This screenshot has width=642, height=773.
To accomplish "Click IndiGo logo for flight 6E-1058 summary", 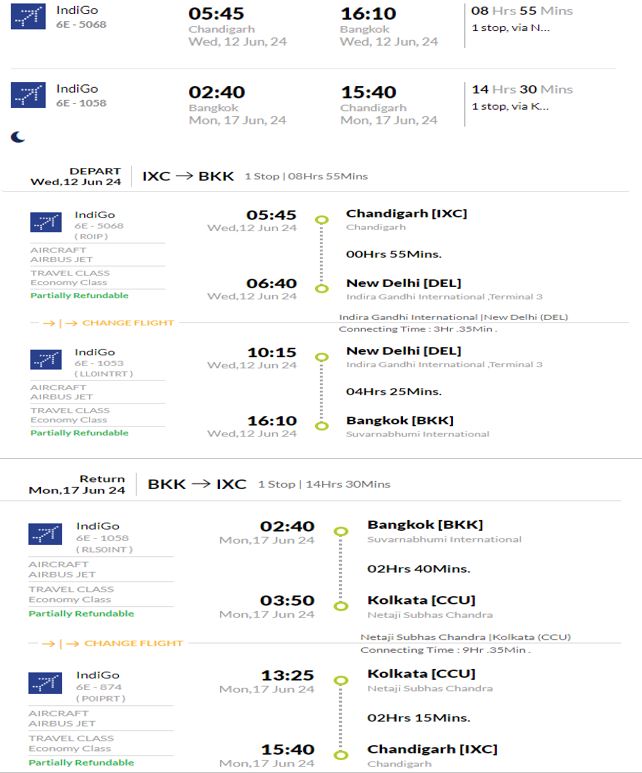I will [x=28, y=95].
